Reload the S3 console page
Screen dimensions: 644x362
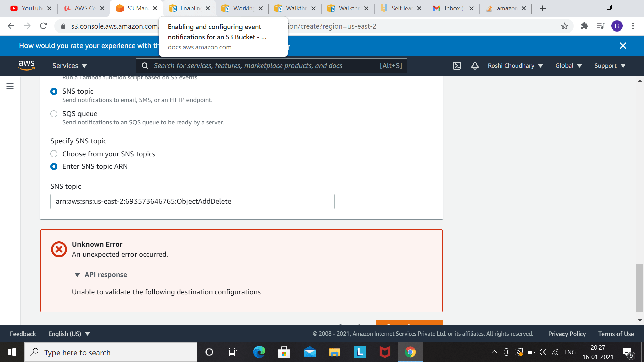(43, 26)
